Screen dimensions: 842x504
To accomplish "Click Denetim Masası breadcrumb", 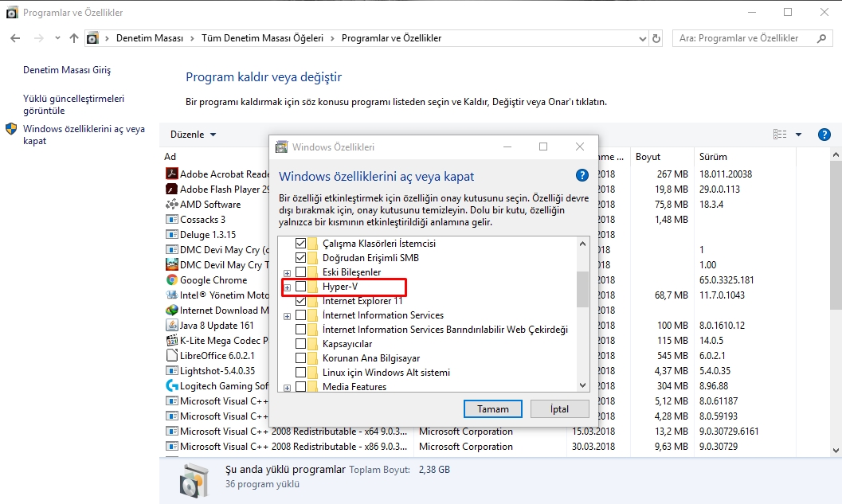I will point(149,38).
